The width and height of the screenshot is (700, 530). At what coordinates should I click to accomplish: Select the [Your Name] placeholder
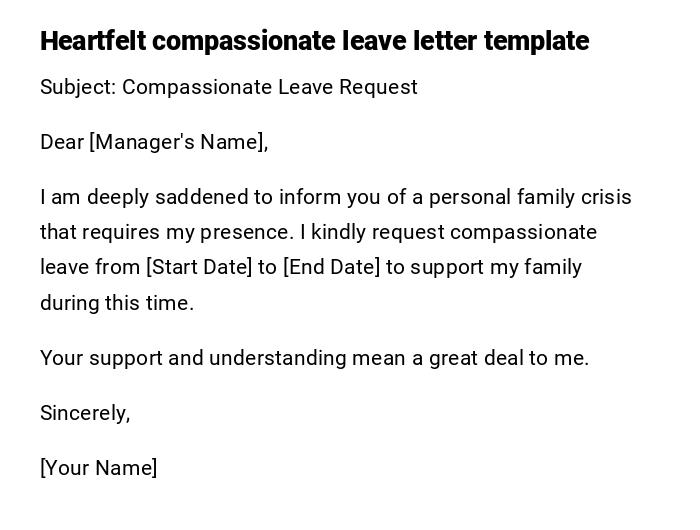(99, 468)
